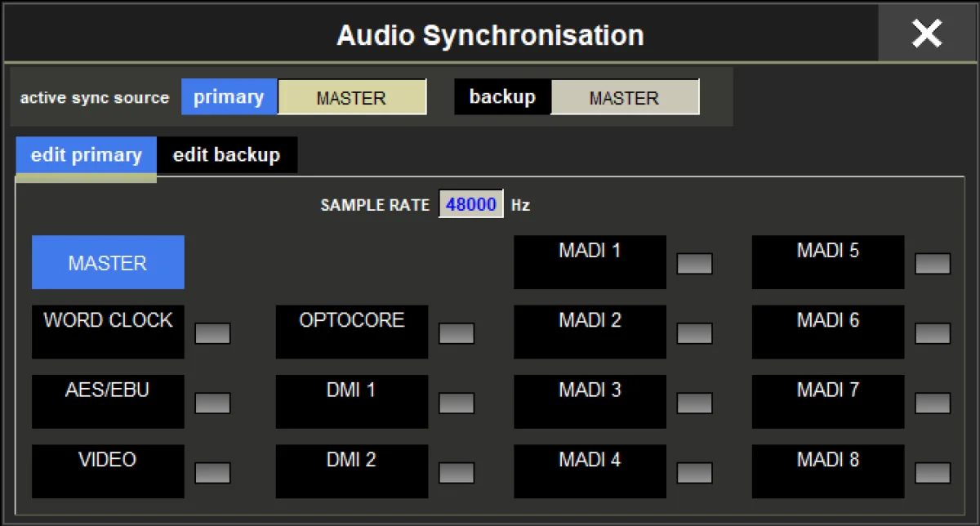Image resolution: width=980 pixels, height=526 pixels.
Task: Toggle the indicator beside MADI 6
Action: click(933, 333)
